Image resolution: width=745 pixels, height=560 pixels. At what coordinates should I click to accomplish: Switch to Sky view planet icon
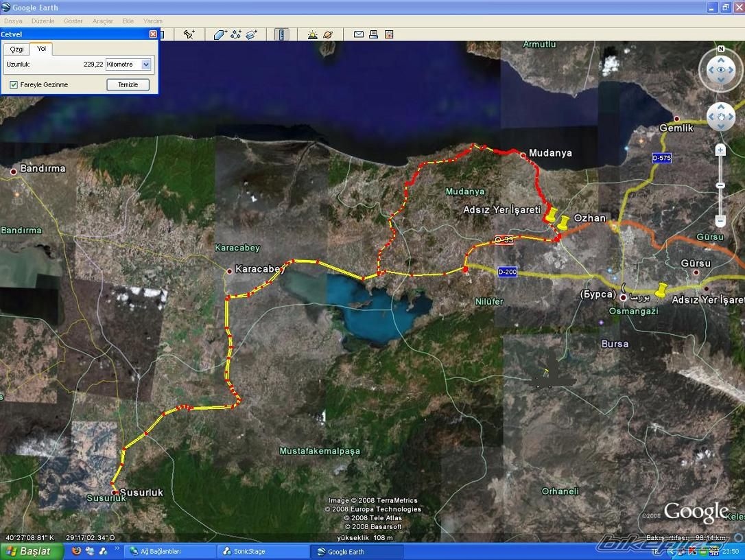pyautogui.click(x=328, y=34)
